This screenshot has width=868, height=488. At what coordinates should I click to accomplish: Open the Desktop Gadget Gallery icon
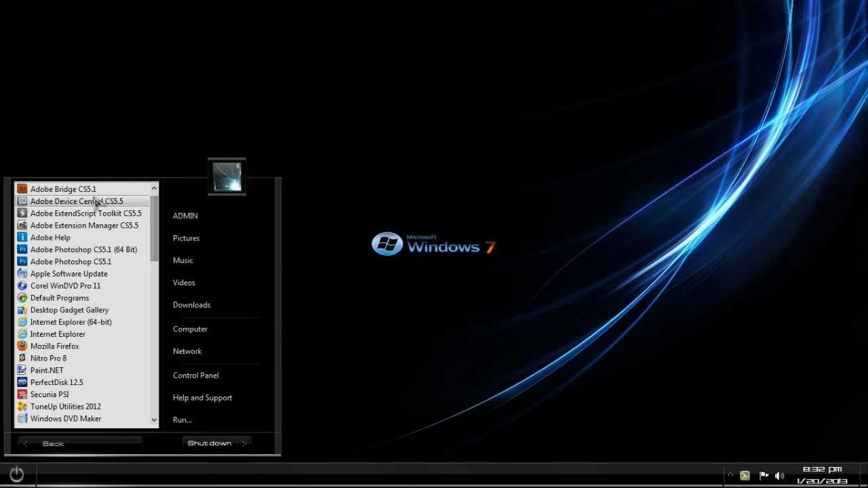click(22, 310)
